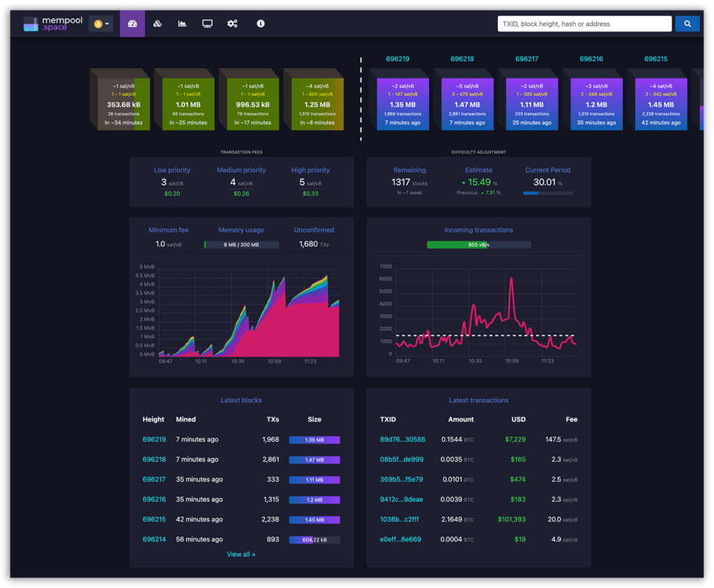Open the API settings gears icon

[232, 23]
